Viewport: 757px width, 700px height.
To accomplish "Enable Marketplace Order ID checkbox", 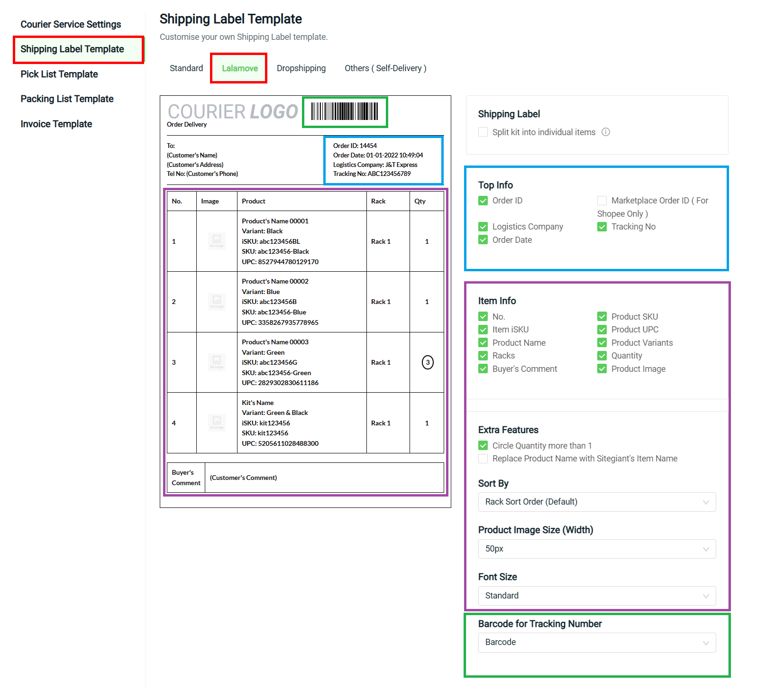I will (x=602, y=201).
